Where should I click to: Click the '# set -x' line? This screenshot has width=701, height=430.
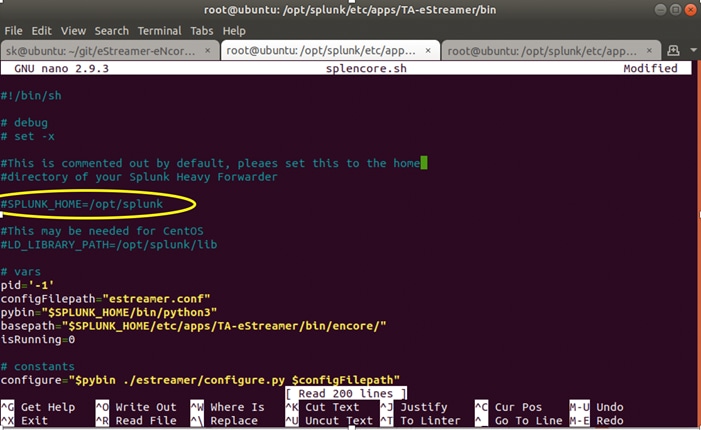(28, 136)
